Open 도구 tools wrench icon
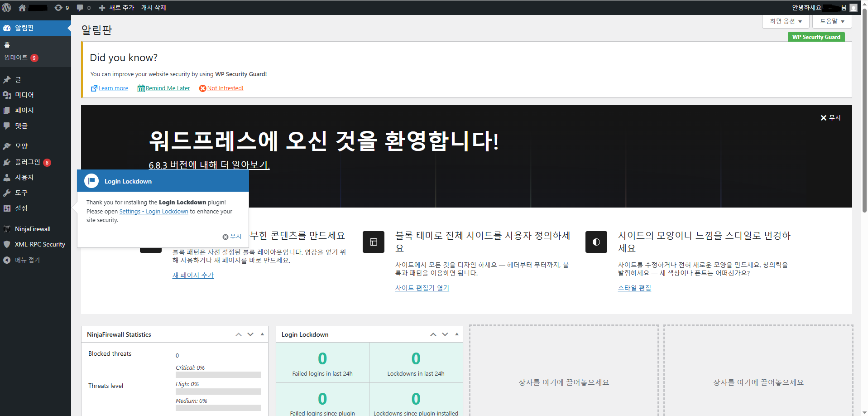Image resolution: width=868 pixels, height=416 pixels. (7, 193)
